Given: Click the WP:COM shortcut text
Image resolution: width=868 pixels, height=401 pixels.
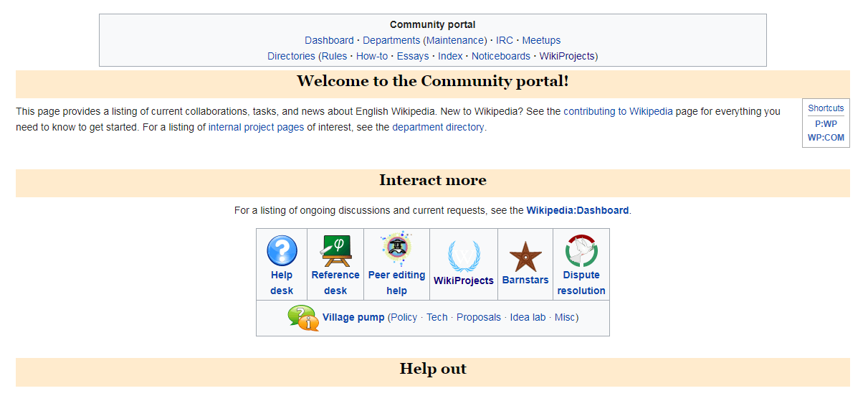Looking at the screenshot, I should pos(826,138).
